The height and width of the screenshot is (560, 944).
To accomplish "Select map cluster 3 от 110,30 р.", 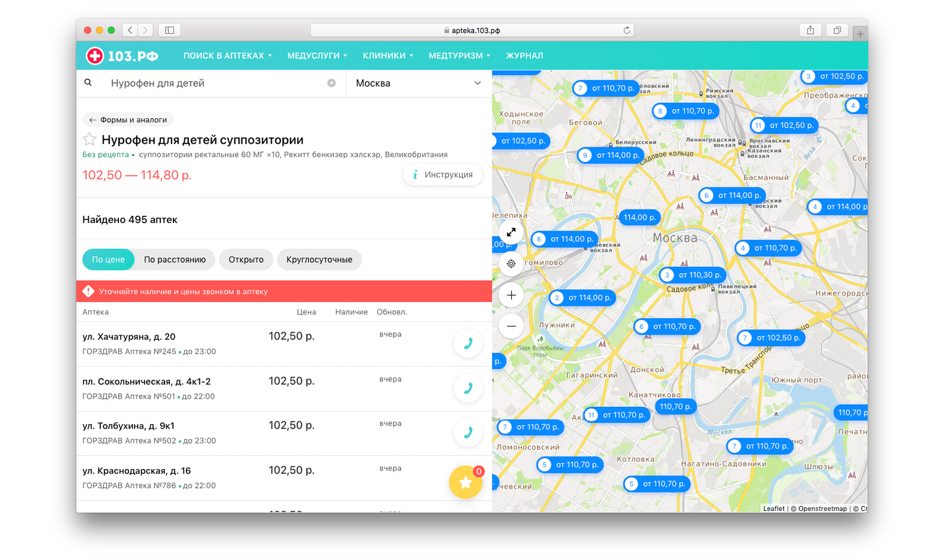I will pos(693,275).
